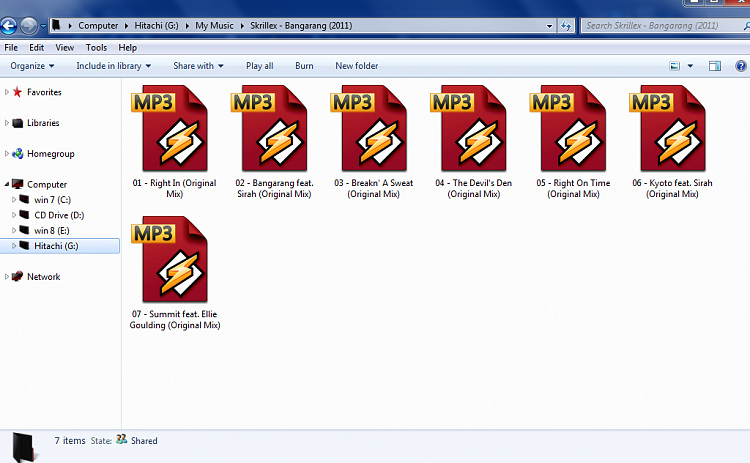Screen dimensions: 750x463
Task: Collapse the Computer tree node
Action: 7,185
